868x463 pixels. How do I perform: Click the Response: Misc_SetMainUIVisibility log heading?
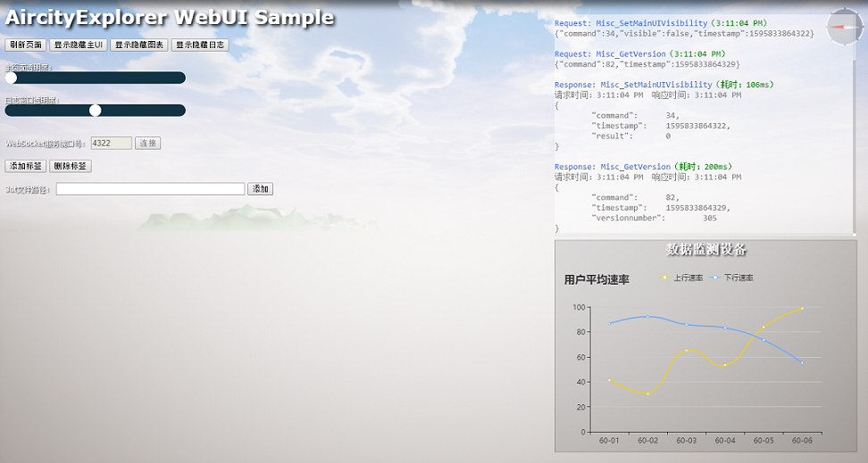[x=664, y=85]
